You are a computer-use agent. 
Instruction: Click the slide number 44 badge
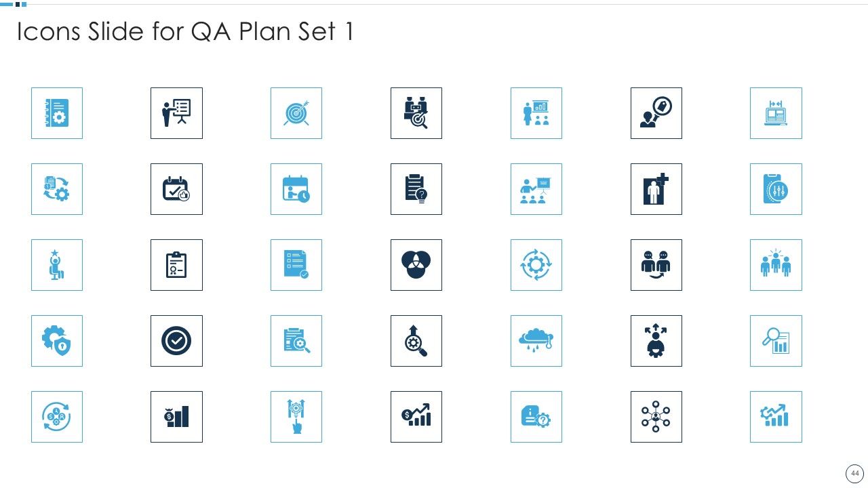[854, 473]
